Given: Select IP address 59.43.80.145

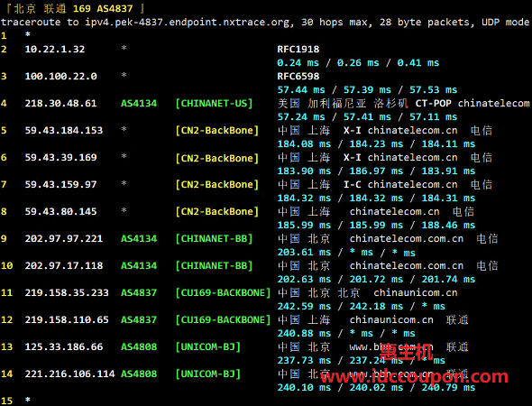Looking at the screenshot, I should point(60,211).
